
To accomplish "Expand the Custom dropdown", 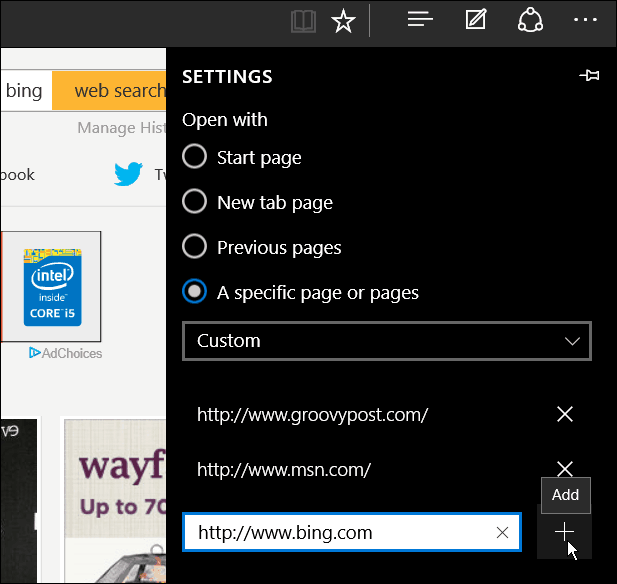I will (x=387, y=341).
